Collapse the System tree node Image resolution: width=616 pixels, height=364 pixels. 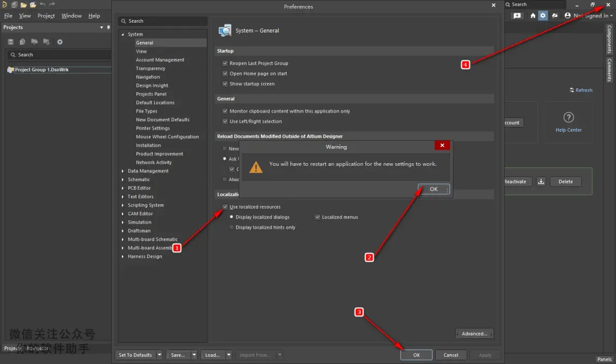[x=122, y=35]
